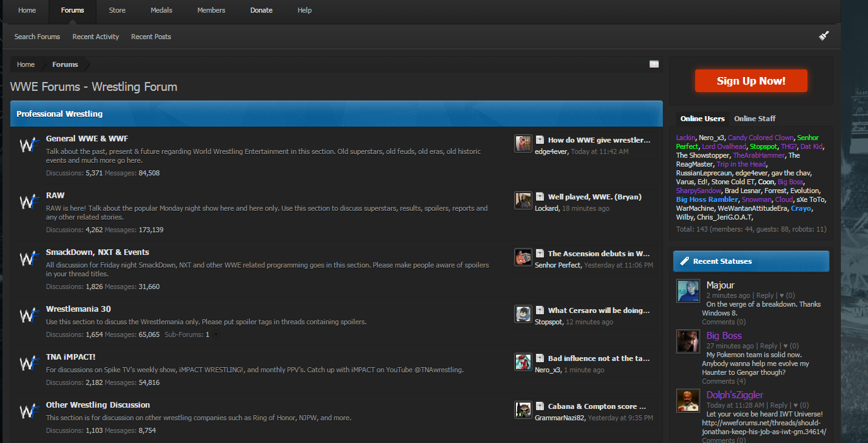This screenshot has height=443, width=868.
Task: Click Majour's avatar in Recent Statuses
Action: [688, 291]
